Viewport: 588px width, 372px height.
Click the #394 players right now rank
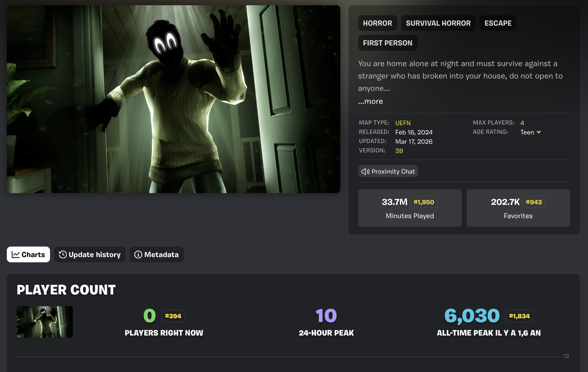[173, 316]
